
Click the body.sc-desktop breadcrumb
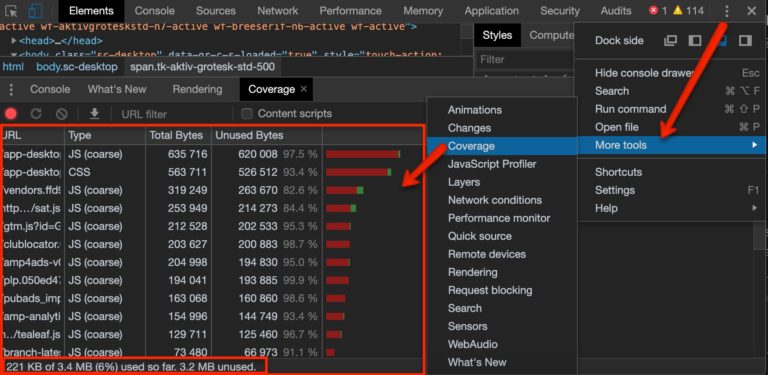(77, 67)
